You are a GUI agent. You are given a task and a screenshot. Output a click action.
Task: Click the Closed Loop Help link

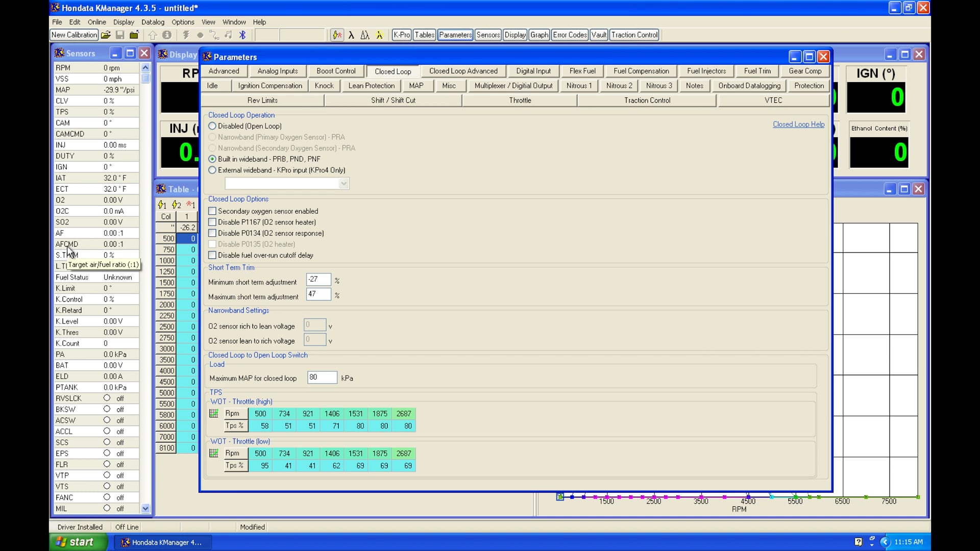tap(799, 124)
